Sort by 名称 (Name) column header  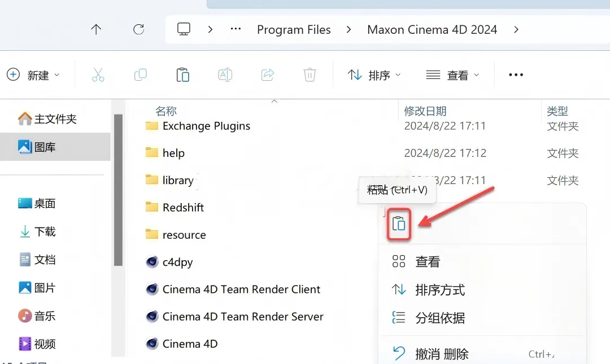[x=166, y=111]
